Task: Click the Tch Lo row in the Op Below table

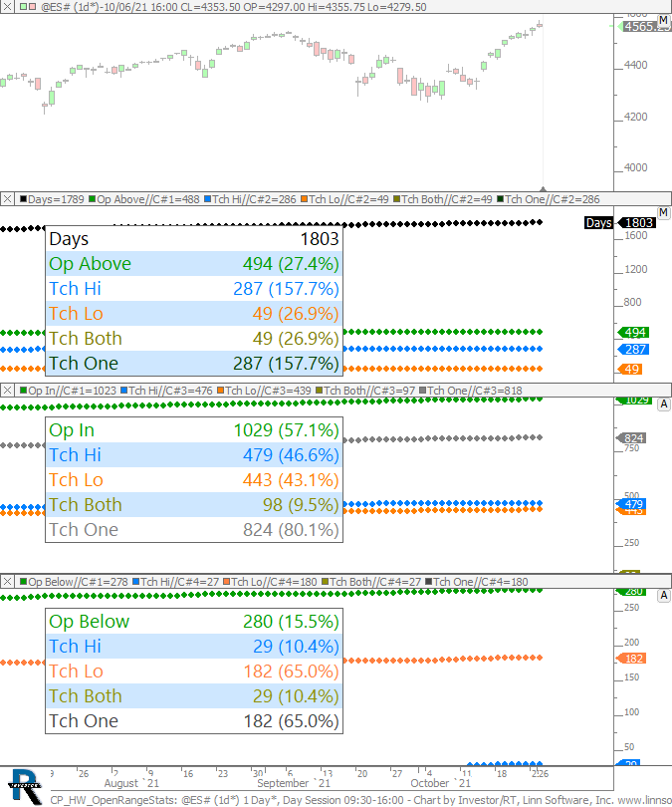Action: 194,672
